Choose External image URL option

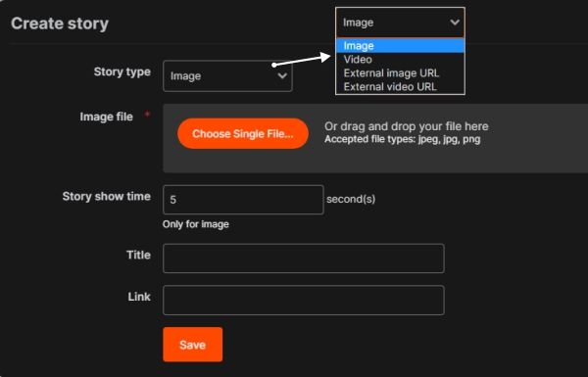pos(400,73)
